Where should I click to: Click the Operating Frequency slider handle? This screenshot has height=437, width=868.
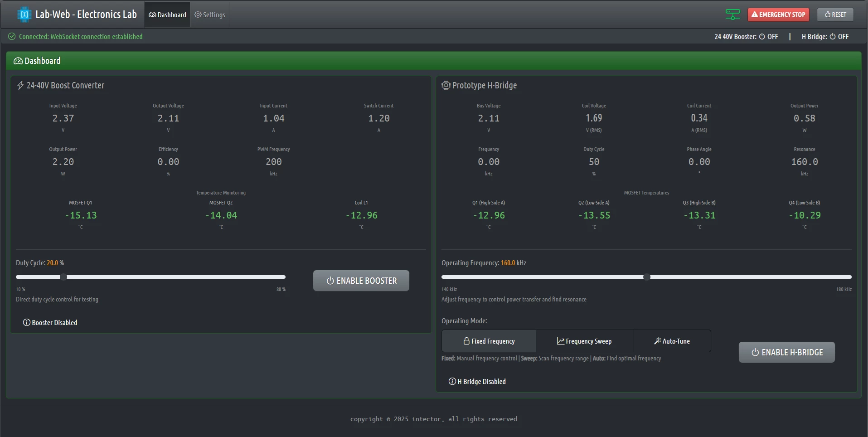pyautogui.click(x=647, y=277)
